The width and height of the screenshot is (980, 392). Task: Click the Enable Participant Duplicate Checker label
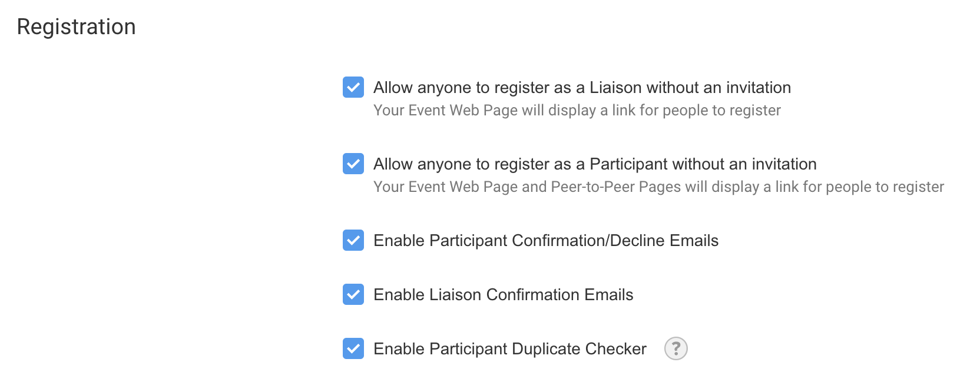[510, 349]
